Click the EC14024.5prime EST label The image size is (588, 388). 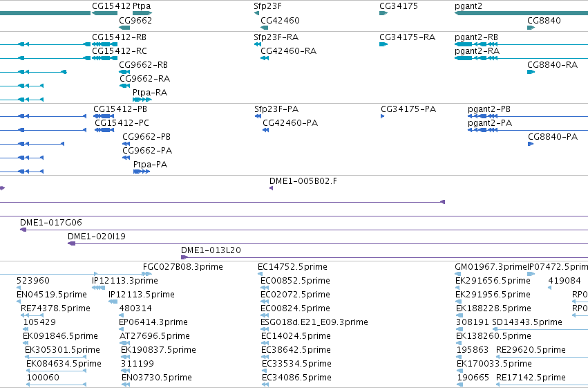[x=296, y=336]
